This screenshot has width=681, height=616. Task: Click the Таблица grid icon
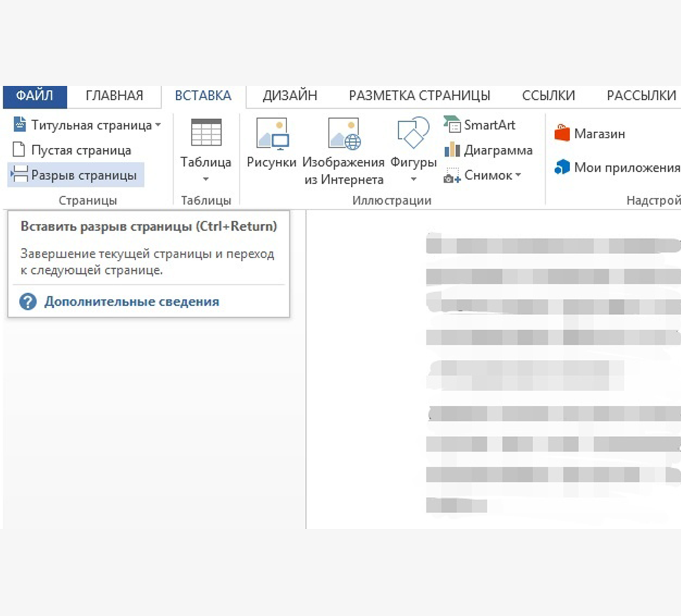[206, 132]
